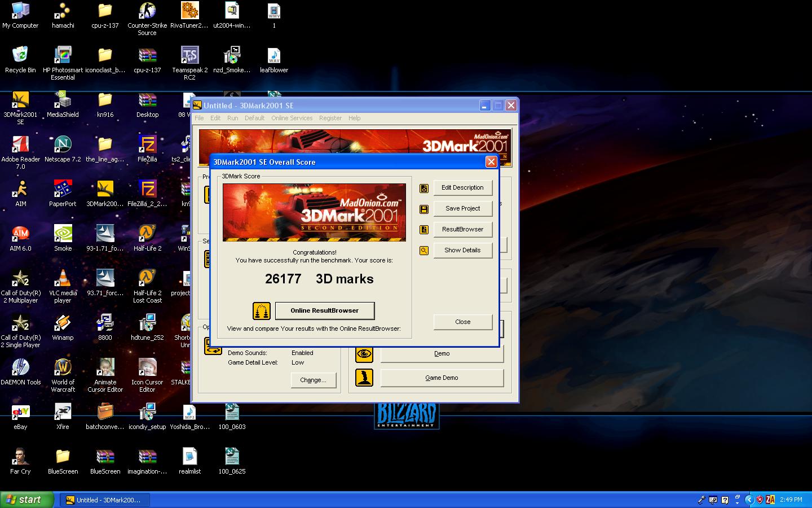Click the ZoneAlarm tray icon

770,500
